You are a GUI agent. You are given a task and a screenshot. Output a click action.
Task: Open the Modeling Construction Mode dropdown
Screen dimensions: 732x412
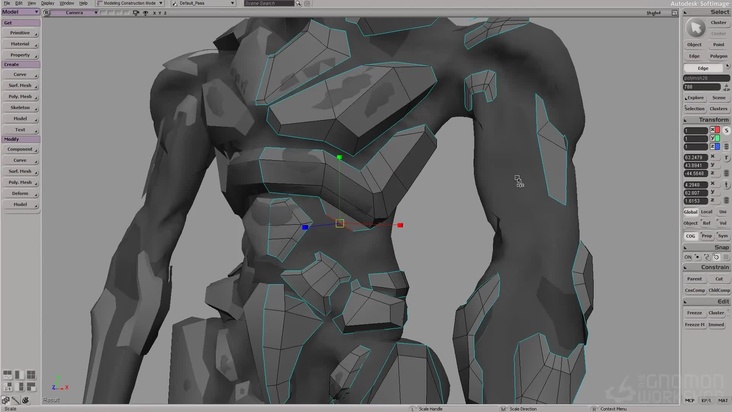pyautogui.click(x=134, y=4)
